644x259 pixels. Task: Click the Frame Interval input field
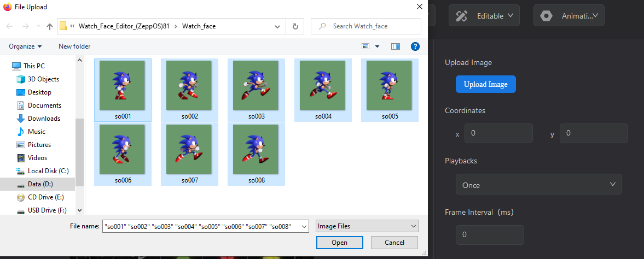point(490,235)
